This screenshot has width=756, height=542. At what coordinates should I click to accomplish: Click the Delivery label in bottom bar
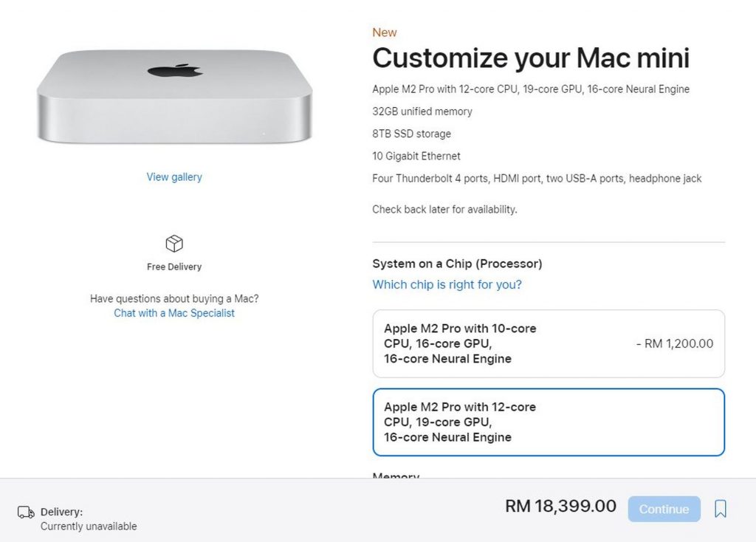(x=62, y=512)
